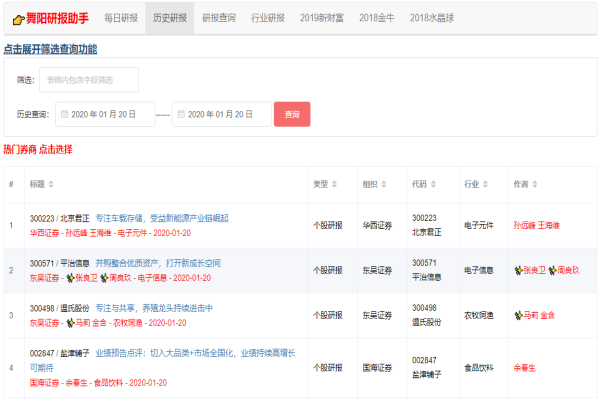Click 国海证券 in red line under the 盐津铺子 title

pos(44,383)
